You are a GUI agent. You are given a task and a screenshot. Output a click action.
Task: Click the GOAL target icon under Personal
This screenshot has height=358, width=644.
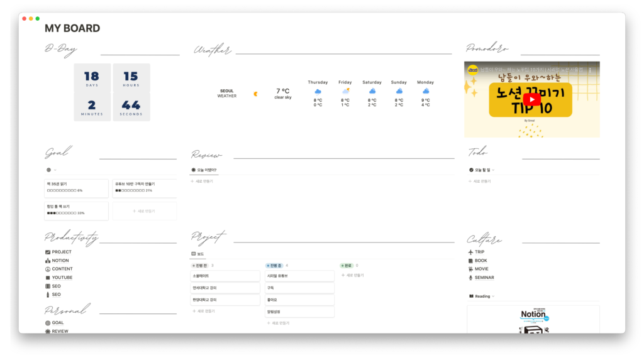48,323
